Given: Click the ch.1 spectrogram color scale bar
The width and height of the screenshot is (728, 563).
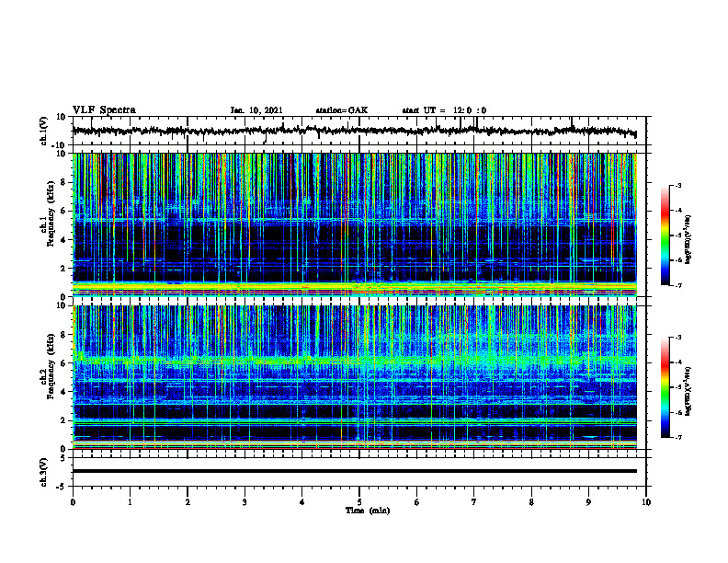Looking at the screenshot, I should pyautogui.click(x=665, y=236).
